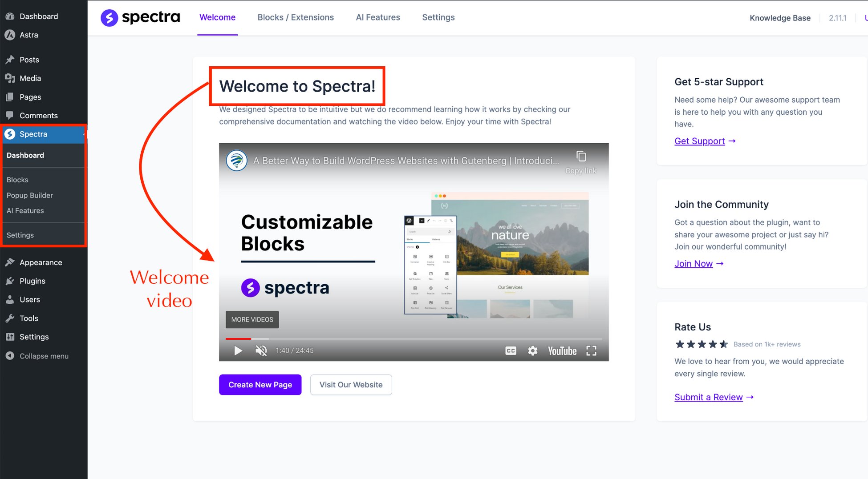
Task: Open the Astra menu item
Action: point(28,35)
